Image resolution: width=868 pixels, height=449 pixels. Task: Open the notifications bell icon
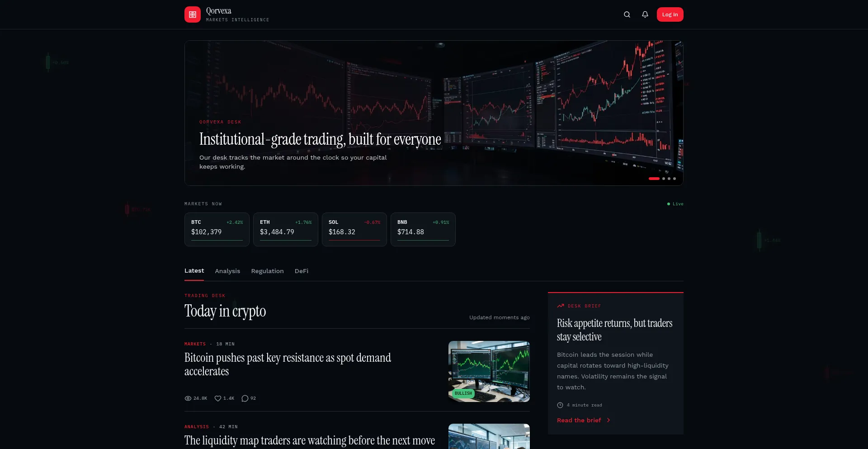pyautogui.click(x=645, y=14)
